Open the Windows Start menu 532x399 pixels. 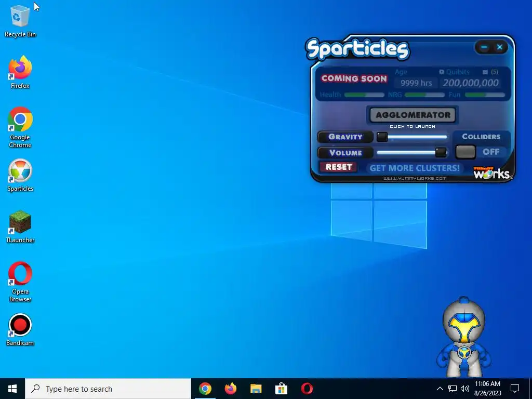point(12,389)
